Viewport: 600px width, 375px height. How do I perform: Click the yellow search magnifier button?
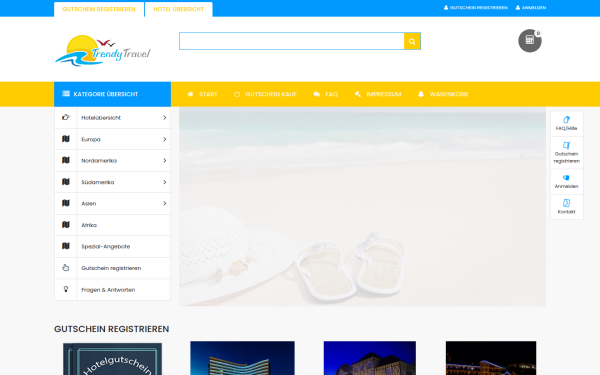click(412, 41)
